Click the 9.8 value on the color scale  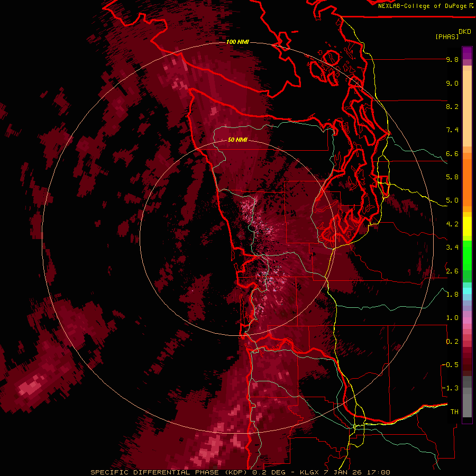coord(452,59)
